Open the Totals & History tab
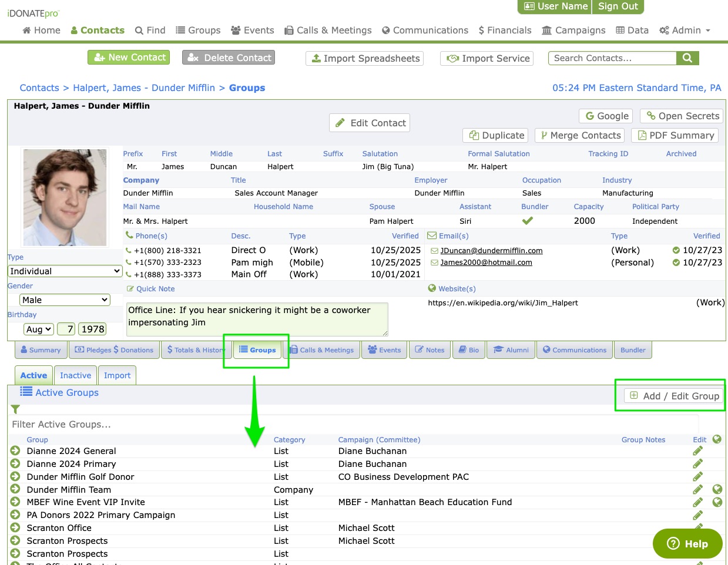The width and height of the screenshot is (728, 565). pos(195,350)
